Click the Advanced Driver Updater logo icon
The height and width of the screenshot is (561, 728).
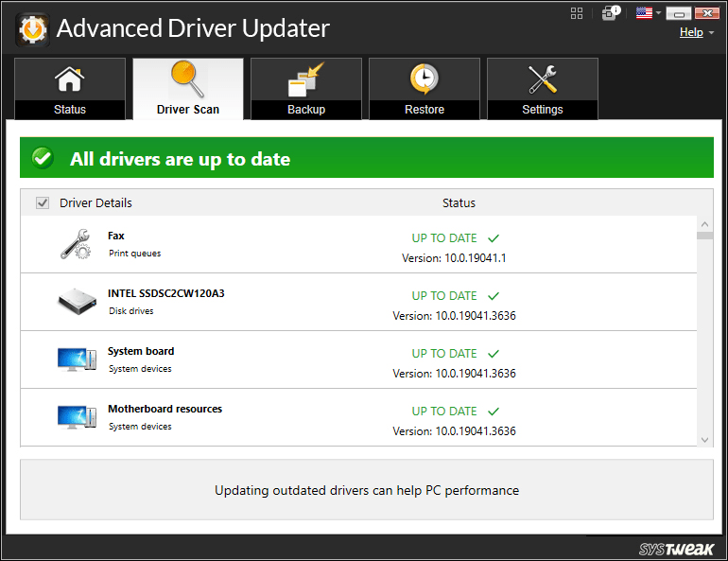coord(32,28)
